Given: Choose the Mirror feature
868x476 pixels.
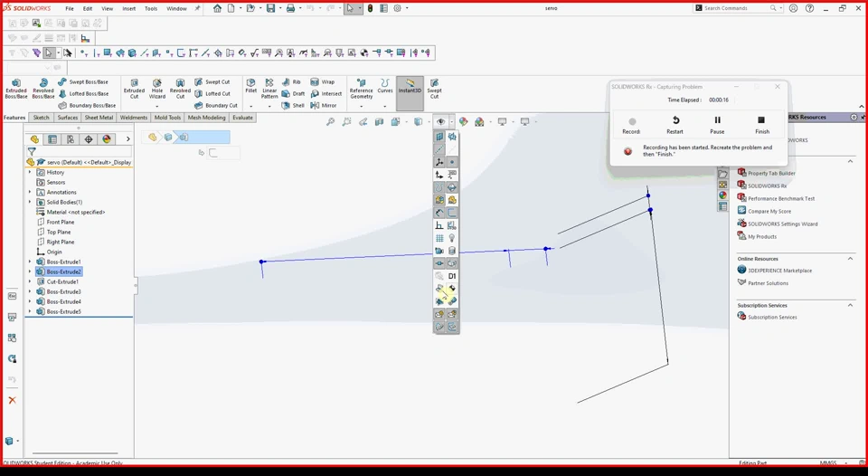Looking at the screenshot, I should tap(324, 105).
